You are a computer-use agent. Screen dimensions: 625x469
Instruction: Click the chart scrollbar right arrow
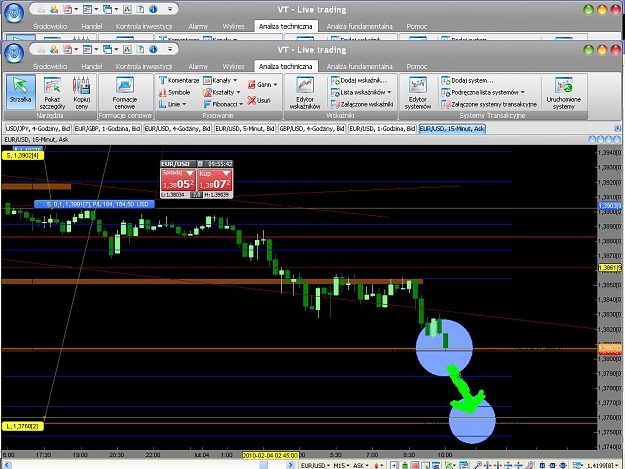(x=291, y=465)
